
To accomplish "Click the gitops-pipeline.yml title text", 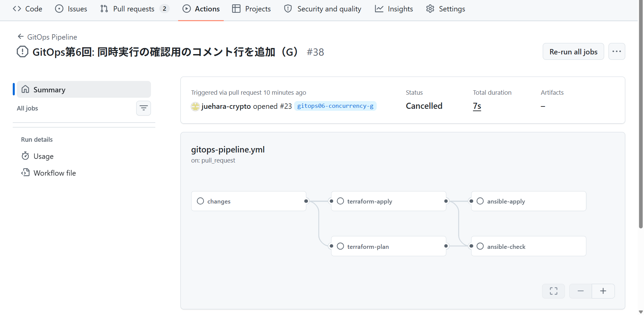I will 228,149.
